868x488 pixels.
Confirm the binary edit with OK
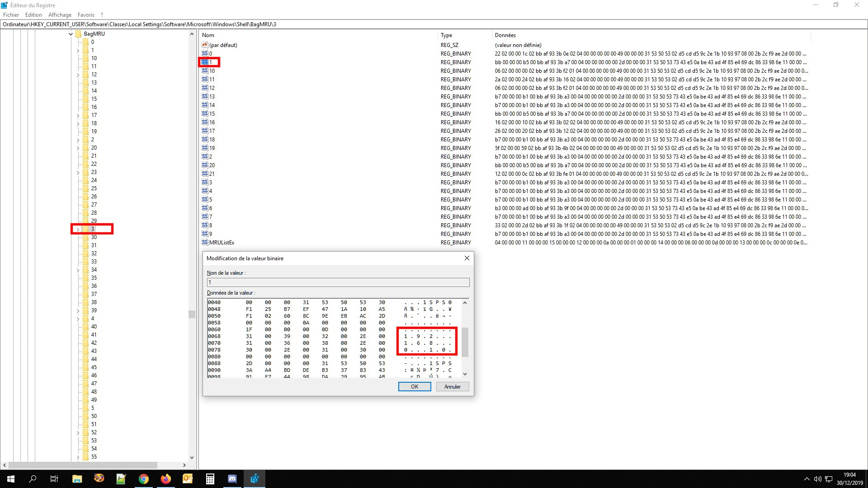(414, 387)
